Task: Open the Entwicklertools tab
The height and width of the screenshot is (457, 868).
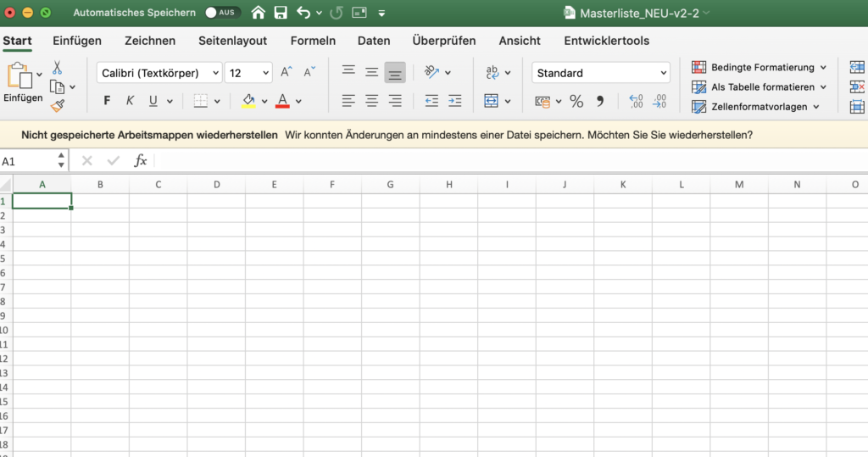Action: click(x=607, y=41)
